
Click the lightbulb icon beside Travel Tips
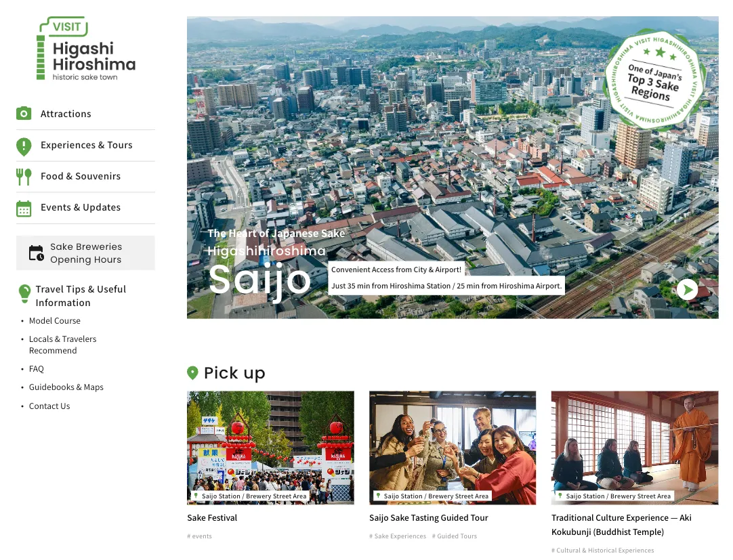click(x=24, y=293)
